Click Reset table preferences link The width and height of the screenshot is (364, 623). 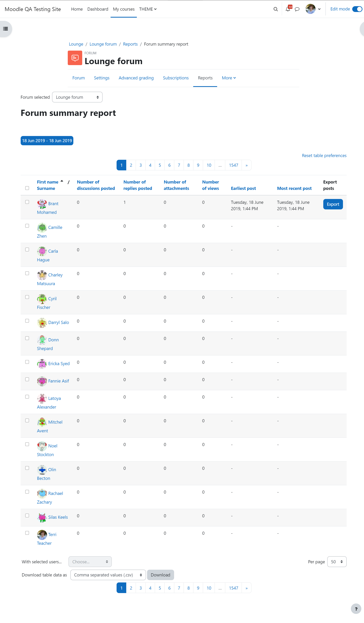(324, 156)
